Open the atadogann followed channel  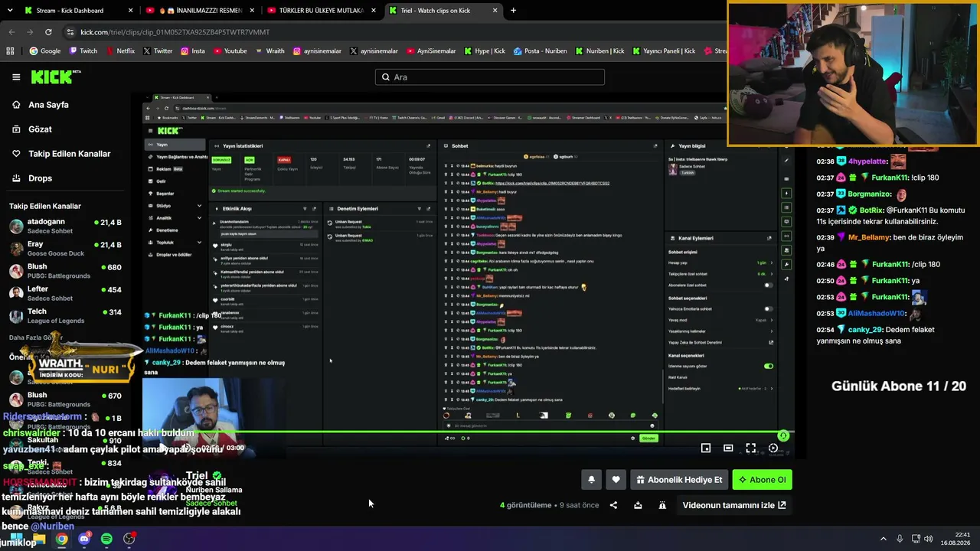click(x=65, y=227)
